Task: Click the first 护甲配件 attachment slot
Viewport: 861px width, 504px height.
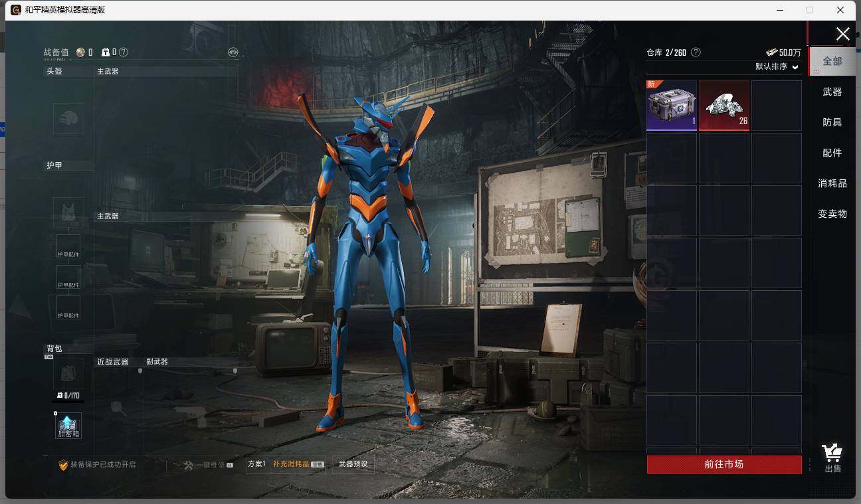Action: coord(68,247)
